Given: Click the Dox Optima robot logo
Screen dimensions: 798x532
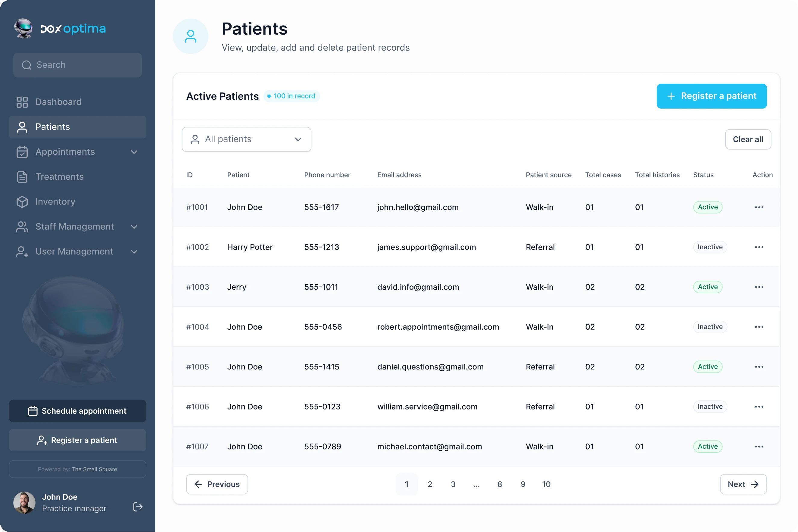Looking at the screenshot, I should (23, 29).
